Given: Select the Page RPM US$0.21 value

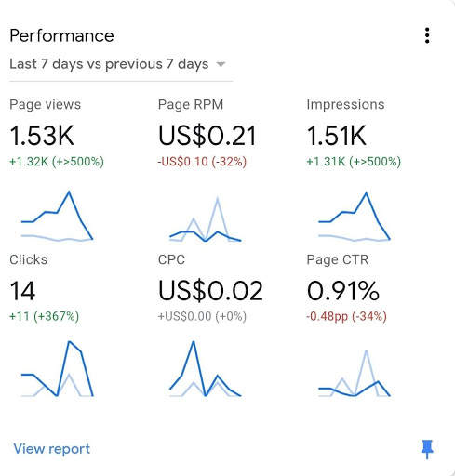Looking at the screenshot, I should click(x=207, y=136).
